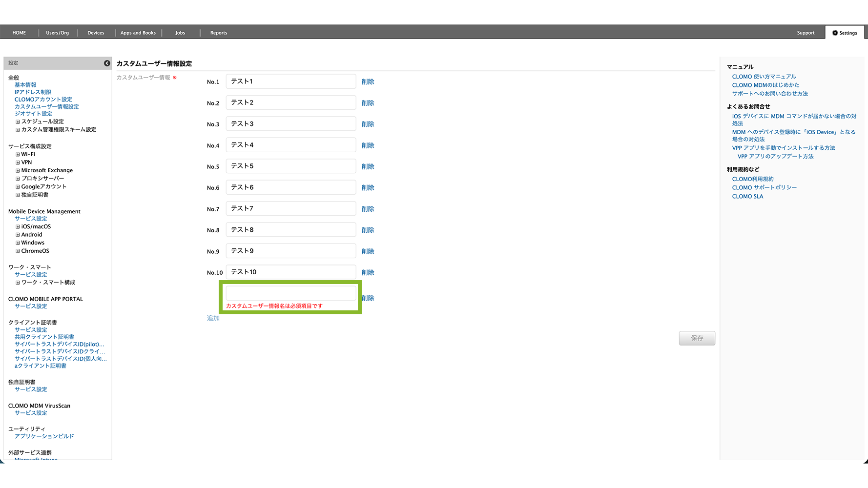Collapse the 設定 sidebar with arrow icon
Screen dimensions: 868x488
tap(107, 63)
